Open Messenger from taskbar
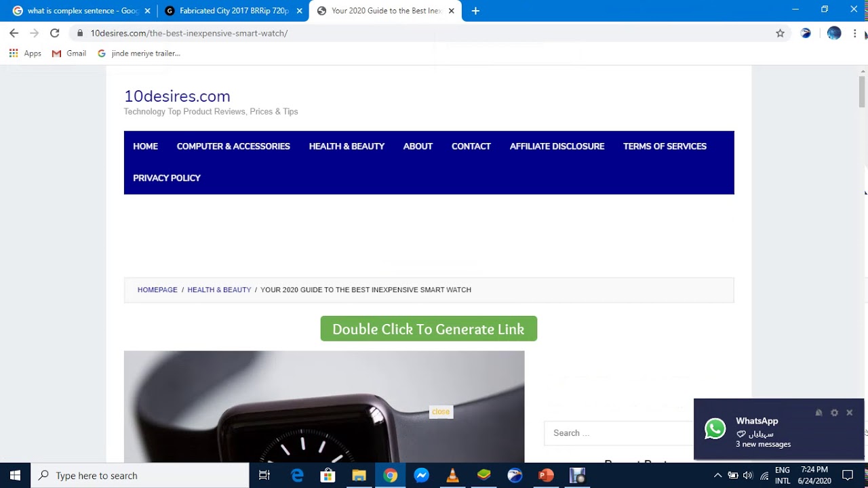The height and width of the screenshot is (488, 868). [422, 476]
